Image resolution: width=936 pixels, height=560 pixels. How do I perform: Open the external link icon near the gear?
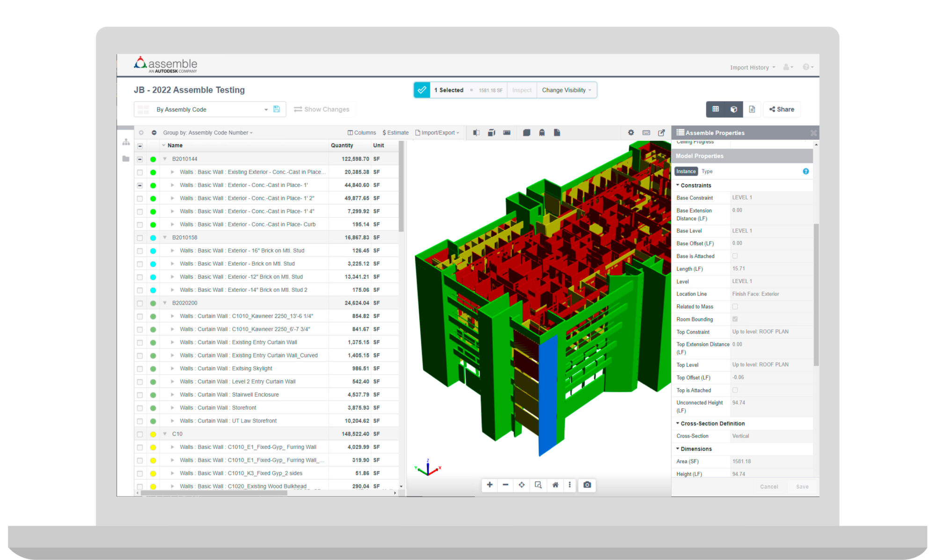tap(661, 132)
